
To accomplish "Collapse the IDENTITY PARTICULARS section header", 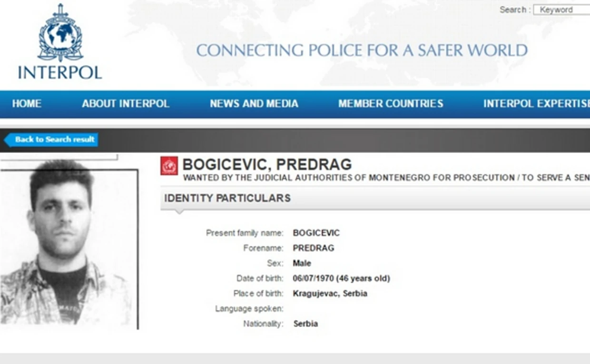I will click(227, 198).
